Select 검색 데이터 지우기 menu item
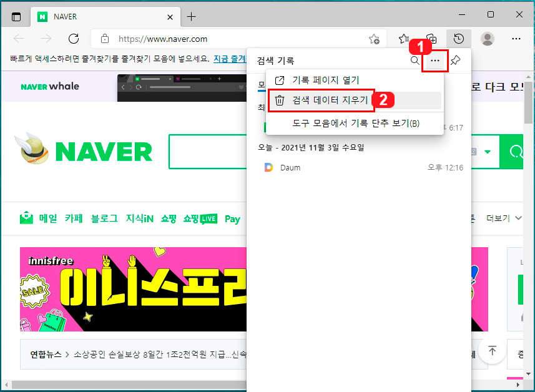The image size is (535, 392). pos(355,100)
